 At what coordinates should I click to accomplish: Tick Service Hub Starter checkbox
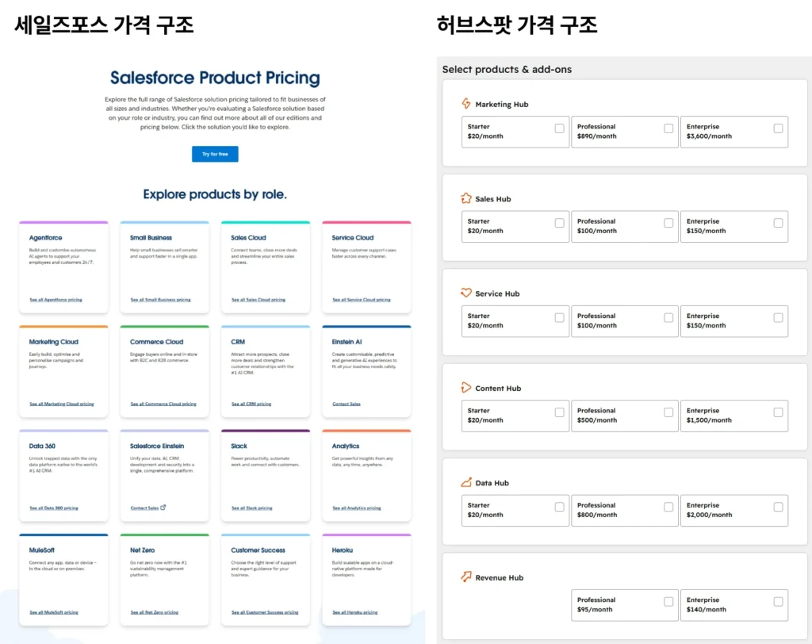tap(559, 317)
